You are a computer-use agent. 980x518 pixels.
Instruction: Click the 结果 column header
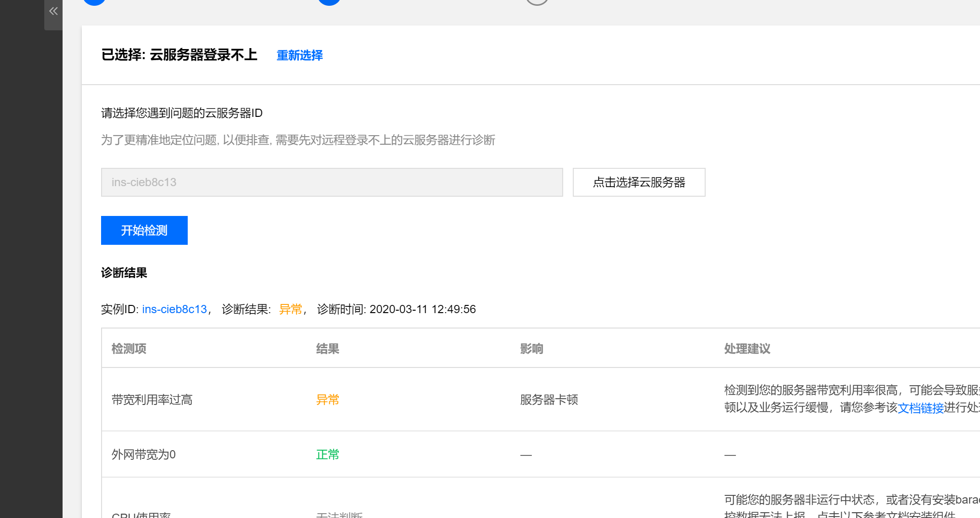coord(327,349)
